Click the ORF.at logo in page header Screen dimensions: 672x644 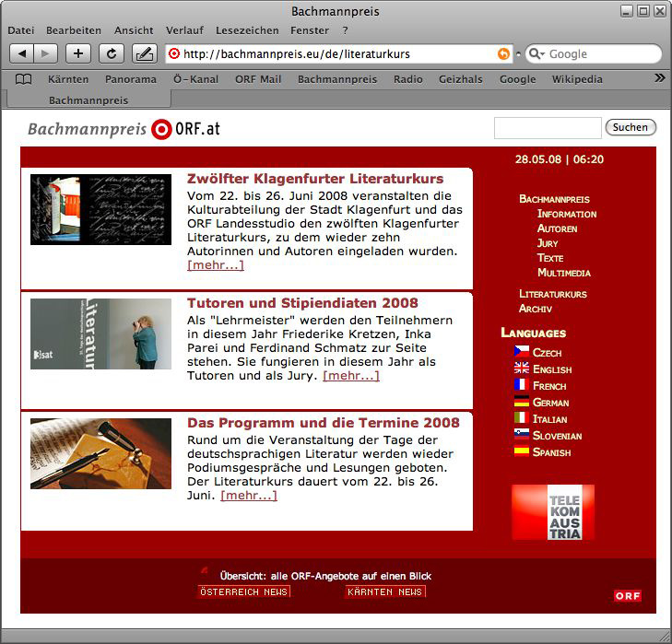185,129
